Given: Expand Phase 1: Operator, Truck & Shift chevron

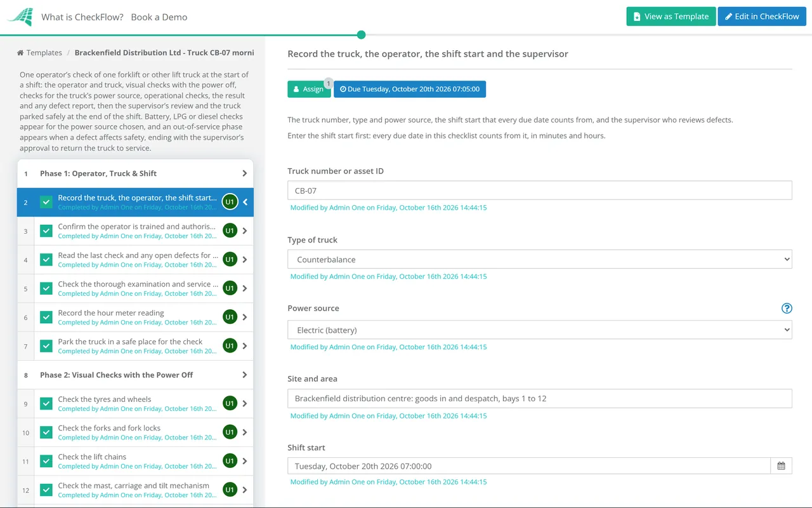Looking at the screenshot, I should coord(245,173).
